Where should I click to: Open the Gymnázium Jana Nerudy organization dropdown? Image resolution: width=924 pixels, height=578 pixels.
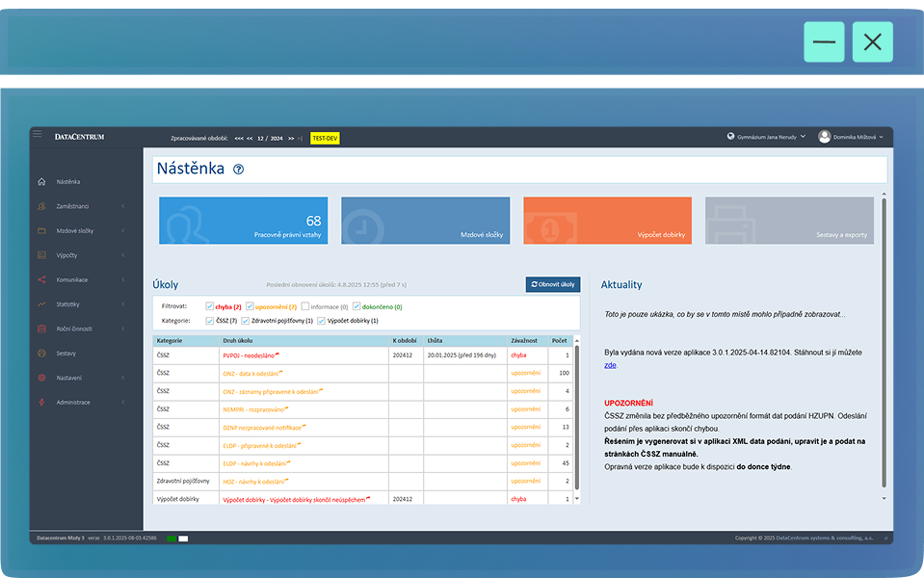771,137
